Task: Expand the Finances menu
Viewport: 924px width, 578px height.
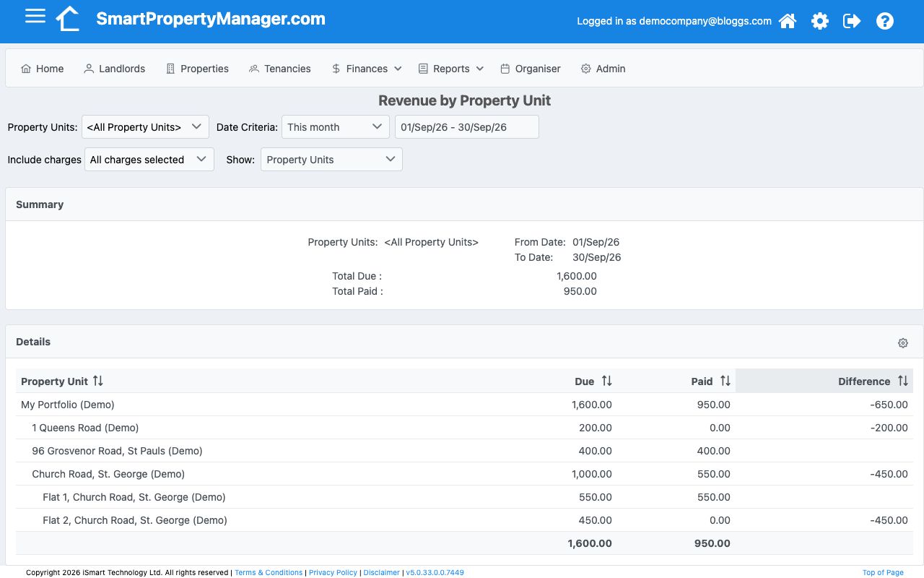Action: (x=367, y=69)
